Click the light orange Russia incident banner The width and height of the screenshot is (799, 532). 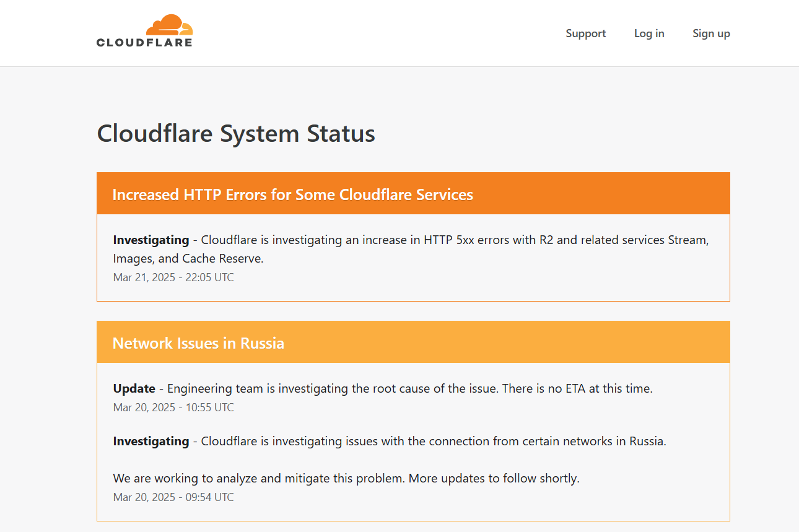click(413, 342)
